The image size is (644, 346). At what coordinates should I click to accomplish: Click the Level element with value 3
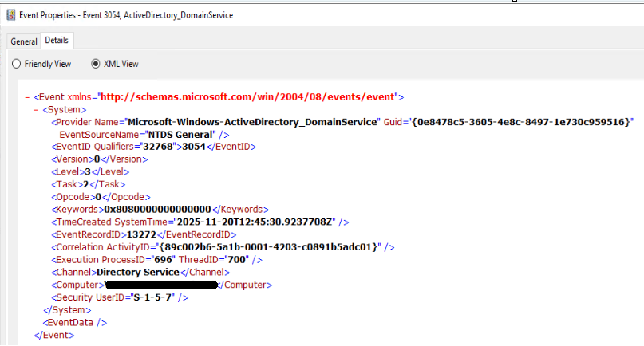(x=90, y=172)
